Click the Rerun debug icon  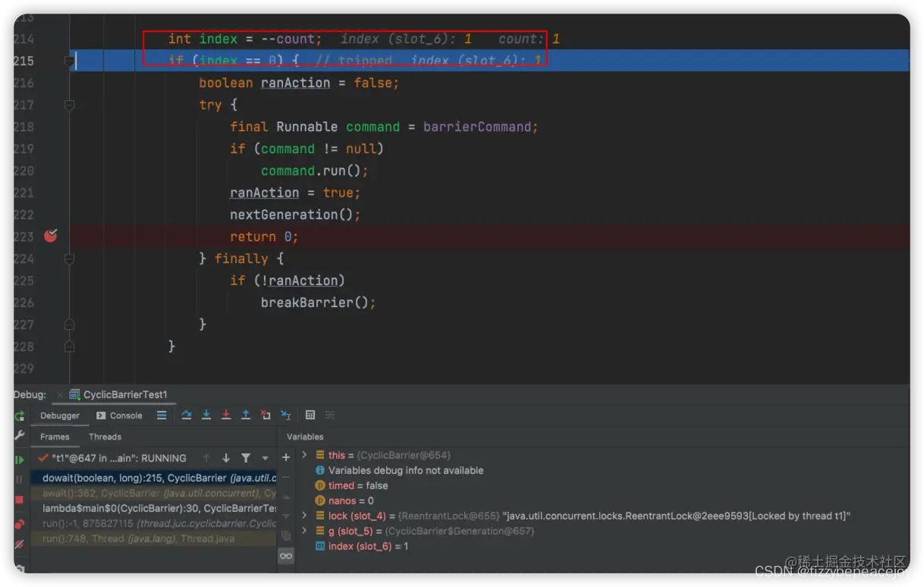(19, 416)
